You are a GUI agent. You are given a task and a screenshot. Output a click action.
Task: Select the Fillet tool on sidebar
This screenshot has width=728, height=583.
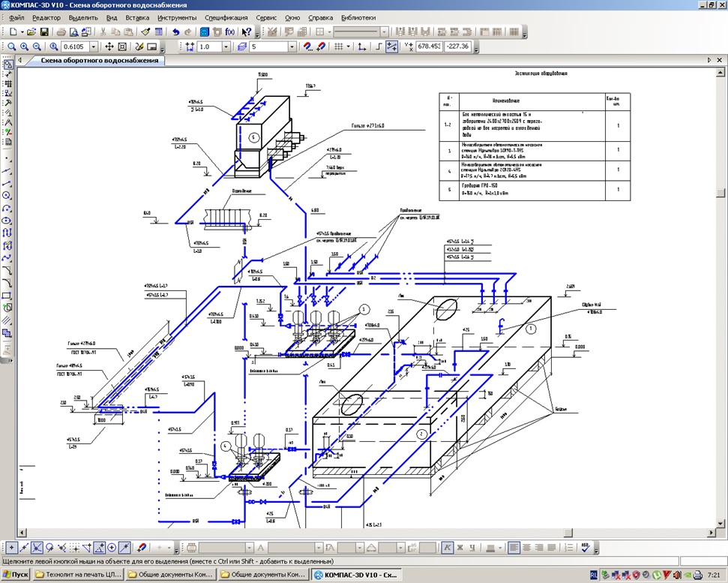point(7,283)
